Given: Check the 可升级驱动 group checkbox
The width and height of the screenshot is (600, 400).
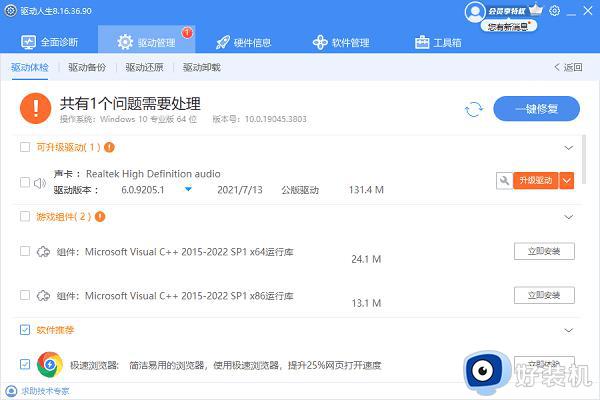Looking at the screenshot, I should point(25,147).
